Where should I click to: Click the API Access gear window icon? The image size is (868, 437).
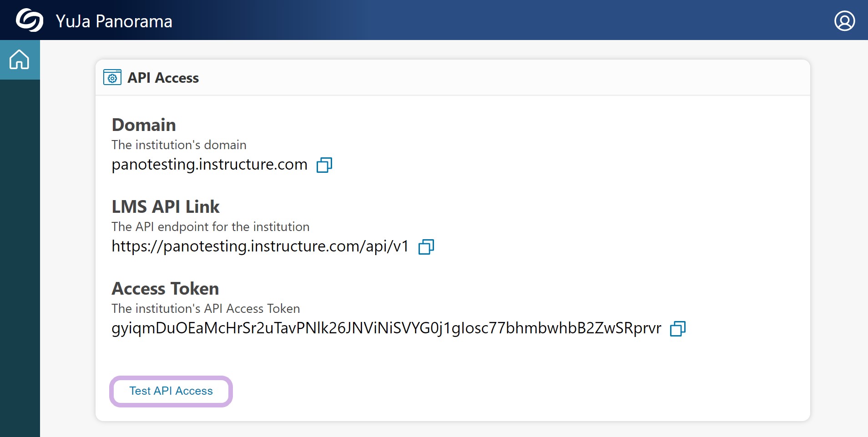(x=112, y=77)
